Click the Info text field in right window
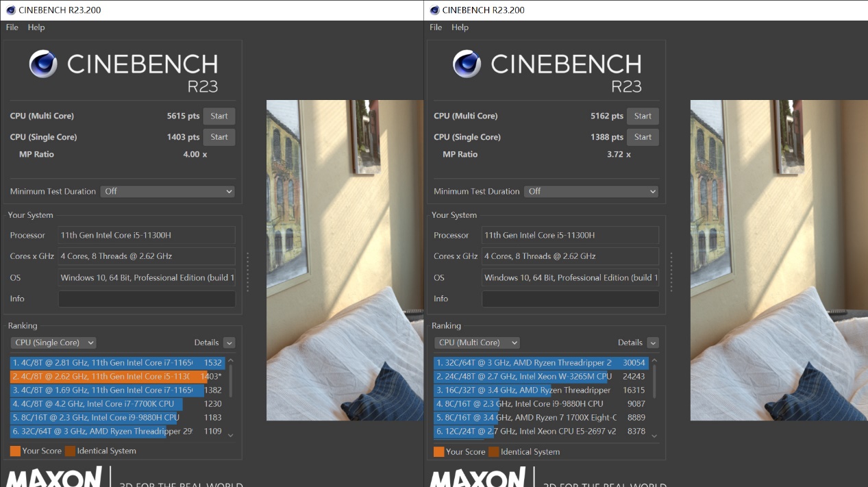The height and width of the screenshot is (487, 868). [570, 299]
